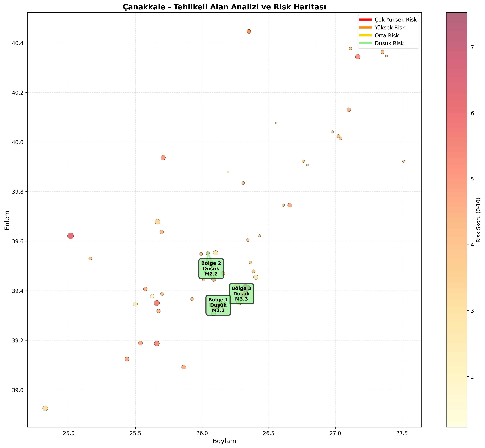This screenshot has height=448, width=485.
Task: Click the "Boylam" x-axis label
Action: [x=224, y=441]
